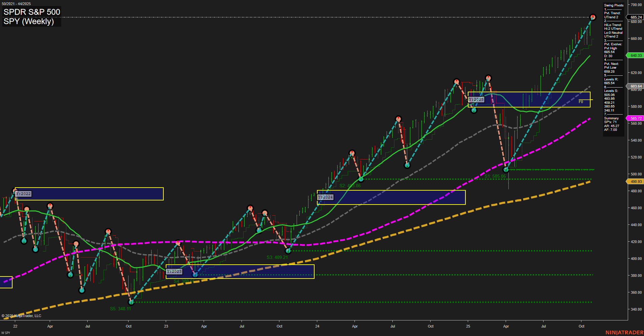The height and width of the screenshot is (336, 644).
Task: Click the red pivot-high dot at the chart top
Action: (593, 16)
